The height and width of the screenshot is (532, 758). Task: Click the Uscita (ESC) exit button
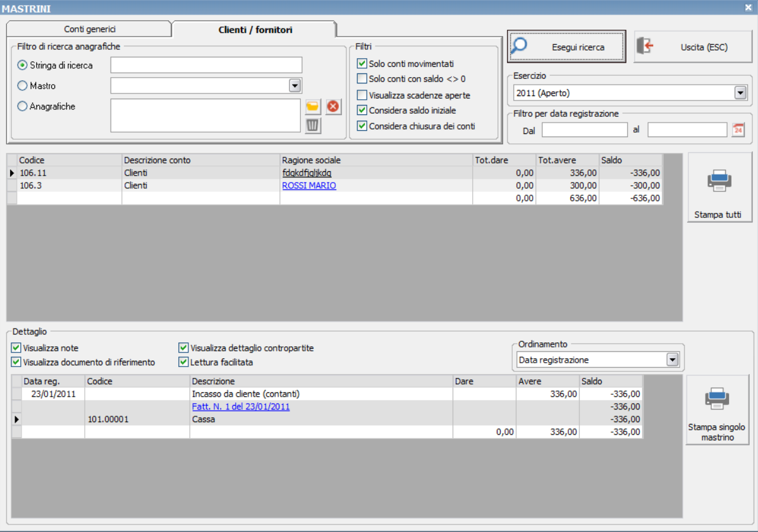tap(692, 47)
